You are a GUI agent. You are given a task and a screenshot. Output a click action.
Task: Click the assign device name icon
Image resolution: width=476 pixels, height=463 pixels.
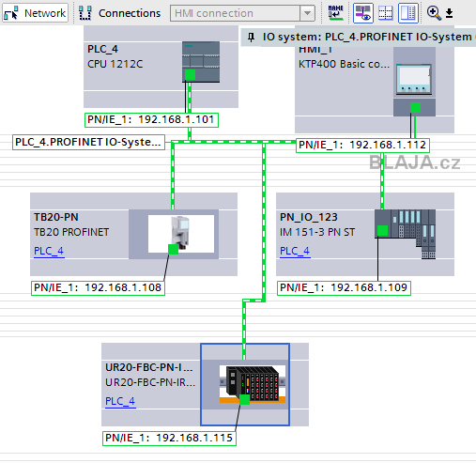(x=335, y=13)
